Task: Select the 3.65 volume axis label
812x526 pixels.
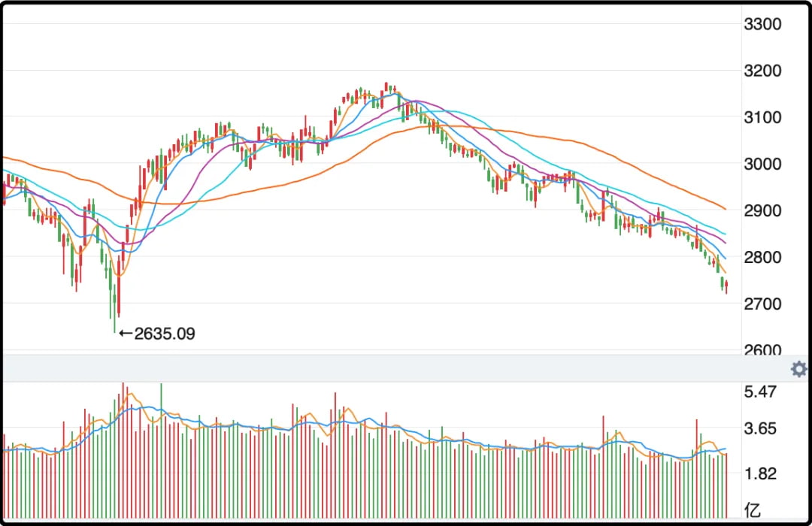Action: (760, 428)
